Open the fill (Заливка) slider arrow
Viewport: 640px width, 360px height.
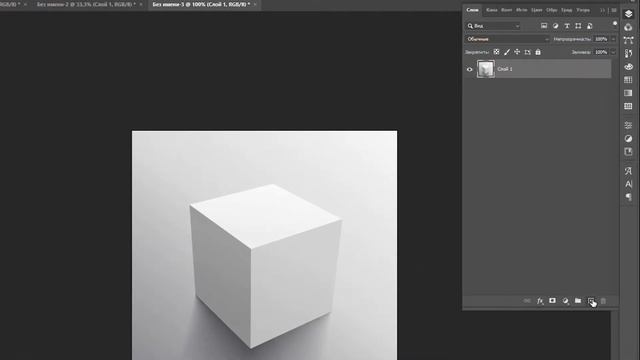(x=613, y=52)
